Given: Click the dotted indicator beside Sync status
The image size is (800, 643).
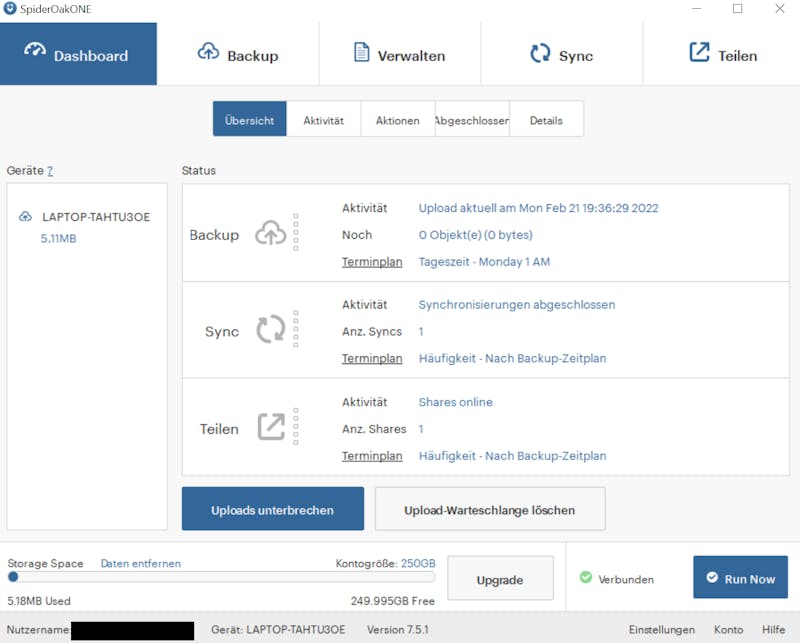Looking at the screenshot, I should [x=296, y=329].
